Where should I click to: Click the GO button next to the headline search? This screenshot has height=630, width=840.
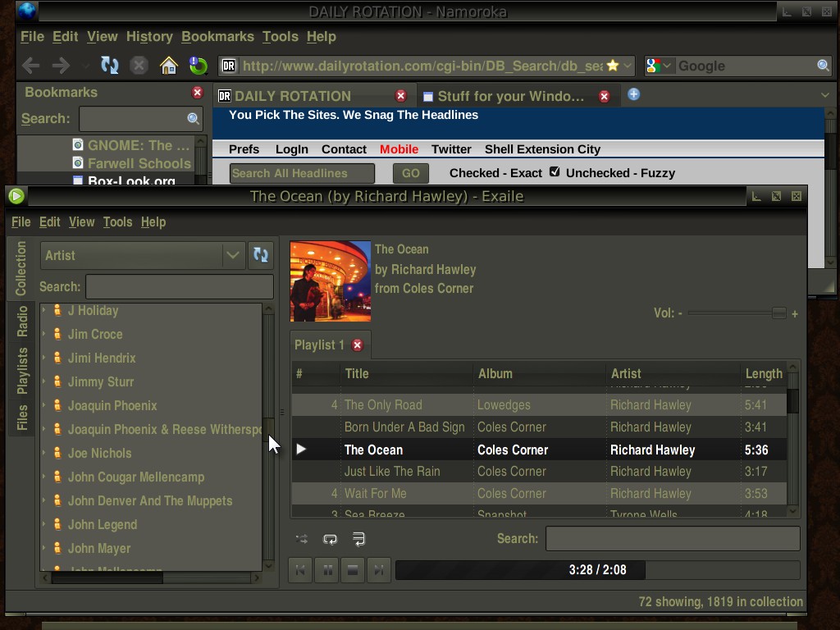click(411, 174)
